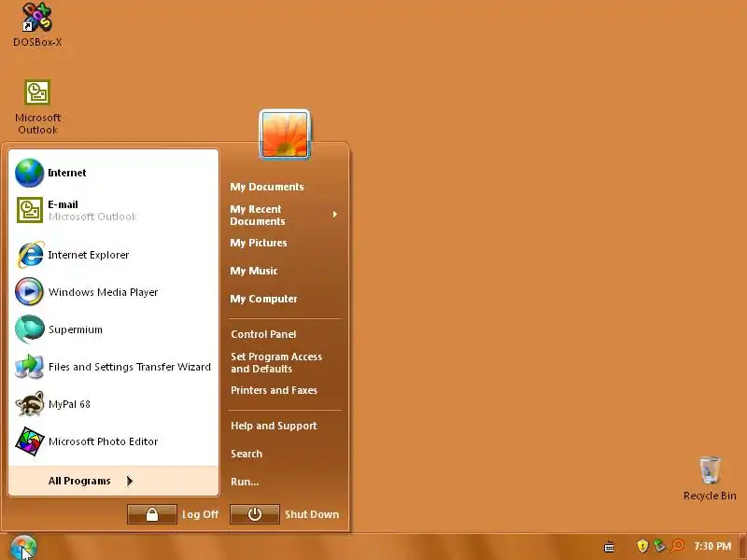The height and width of the screenshot is (560, 747).
Task: Click yellow security shield tray icon
Action: [642, 546]
